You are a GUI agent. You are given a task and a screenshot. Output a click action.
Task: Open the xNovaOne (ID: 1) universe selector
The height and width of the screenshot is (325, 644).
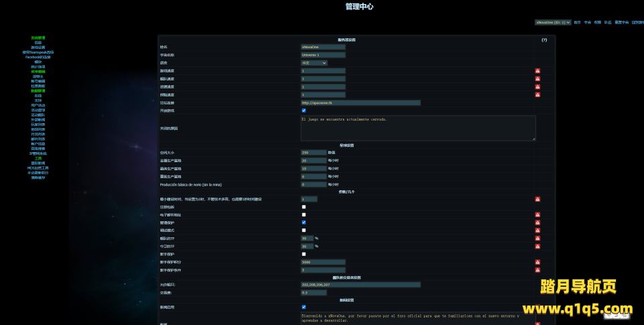(553, 22)
